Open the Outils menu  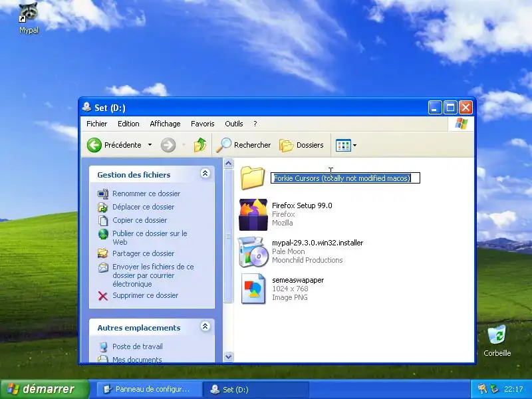[234, 124]
